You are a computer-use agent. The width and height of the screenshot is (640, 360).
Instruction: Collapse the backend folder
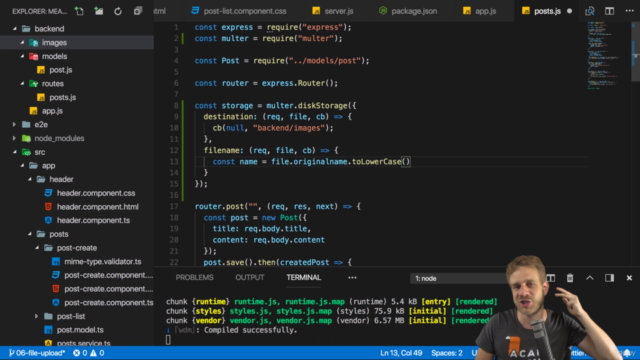(15, 29)
